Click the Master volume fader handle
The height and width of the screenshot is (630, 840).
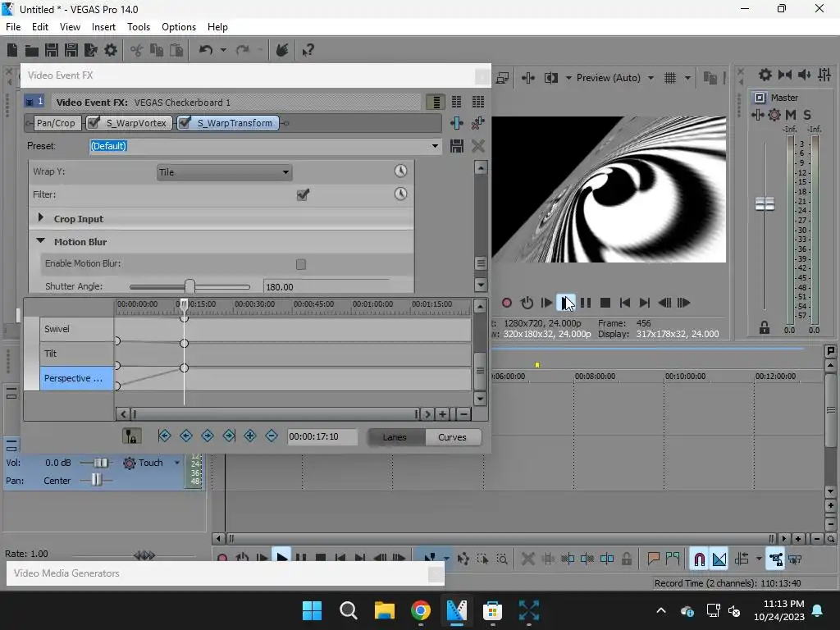[x=765, y=204]
